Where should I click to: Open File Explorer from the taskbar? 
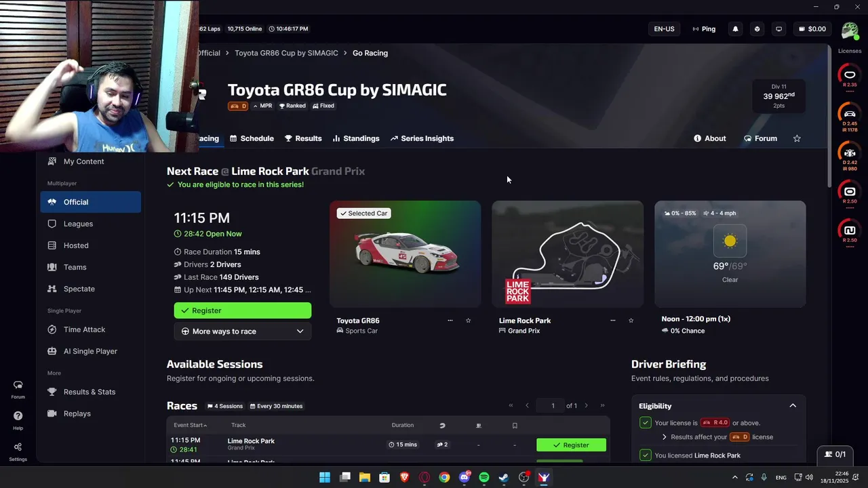click(365, 477)
